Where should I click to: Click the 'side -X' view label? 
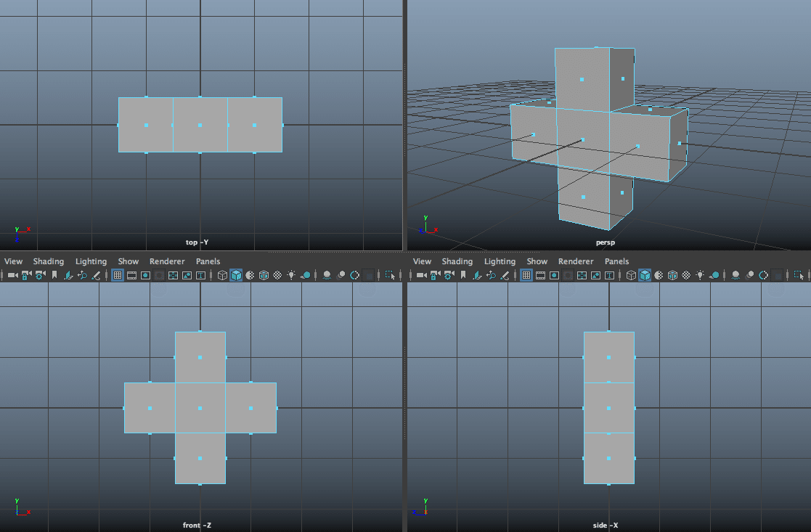[x=605, y=525]
